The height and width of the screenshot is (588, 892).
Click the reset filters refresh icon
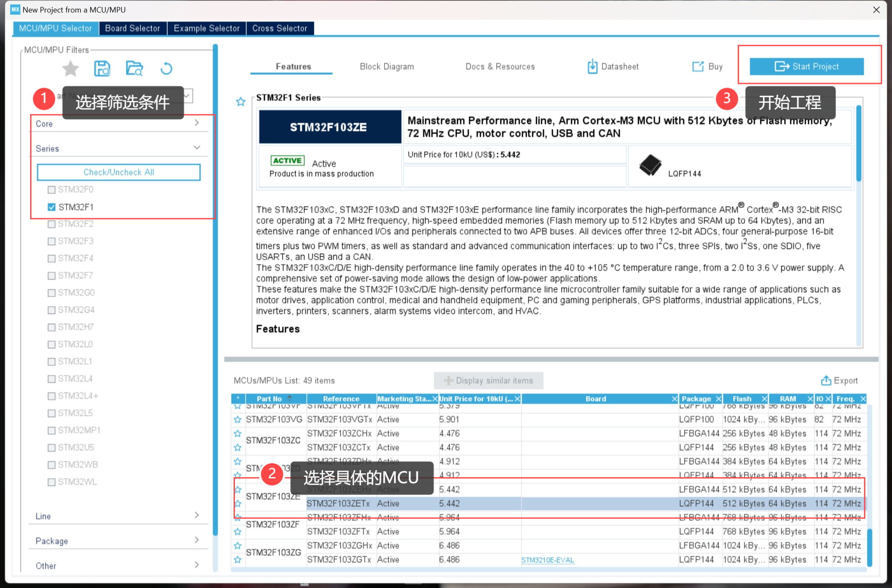167,68
